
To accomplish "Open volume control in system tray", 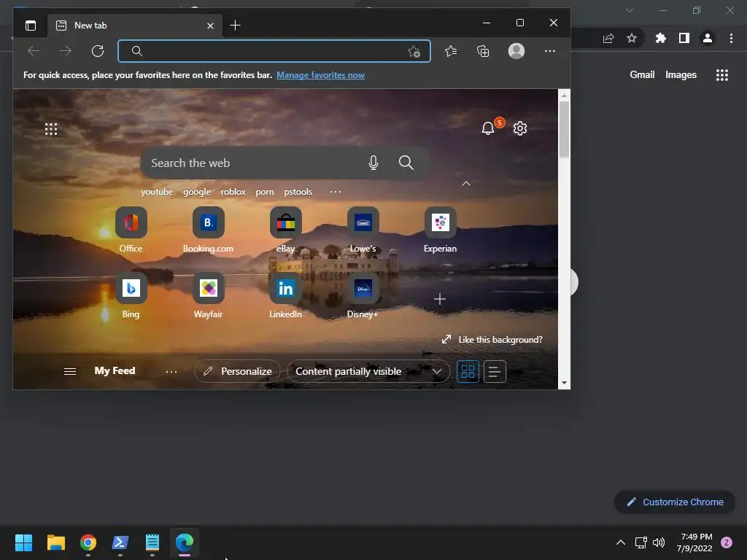I will [x=659, y=542].
